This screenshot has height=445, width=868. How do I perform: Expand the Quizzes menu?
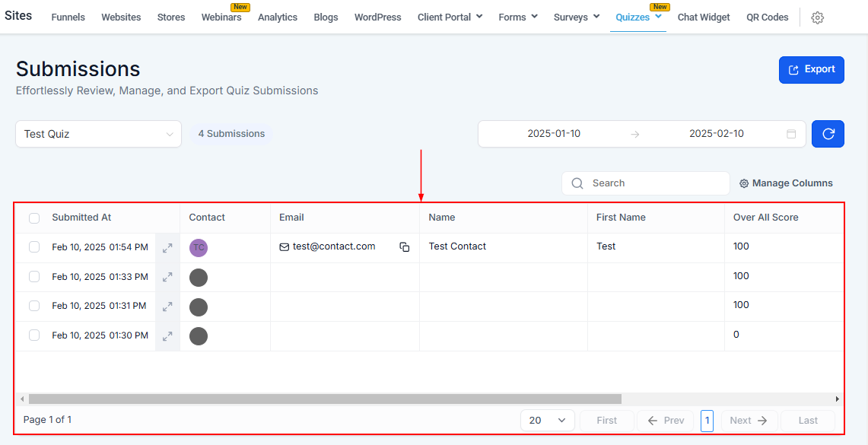(638, 17)
